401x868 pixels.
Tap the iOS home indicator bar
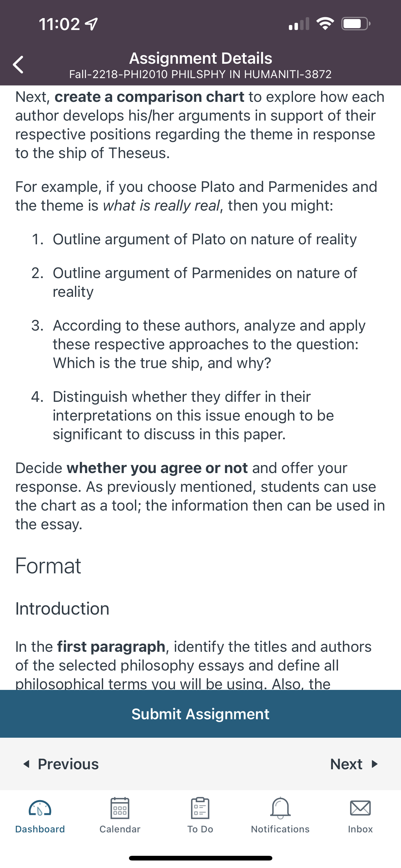click(200, 858)
